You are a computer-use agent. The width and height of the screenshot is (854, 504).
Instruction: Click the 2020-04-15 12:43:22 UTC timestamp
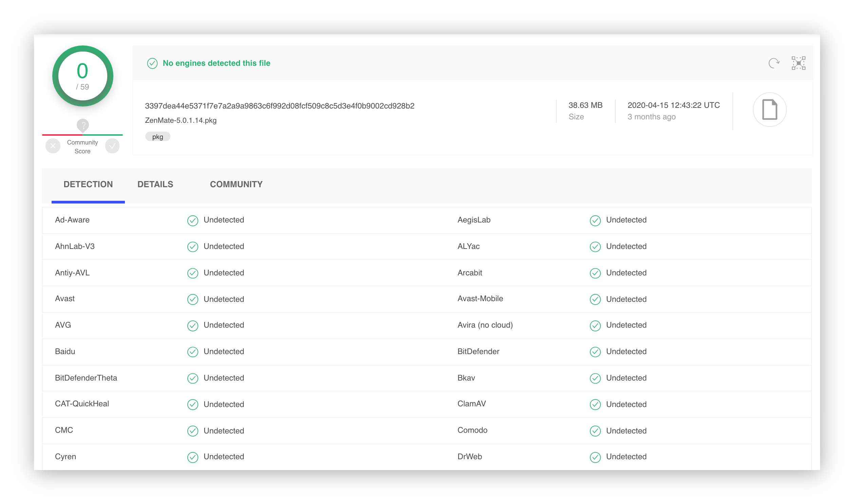[673, 105]
